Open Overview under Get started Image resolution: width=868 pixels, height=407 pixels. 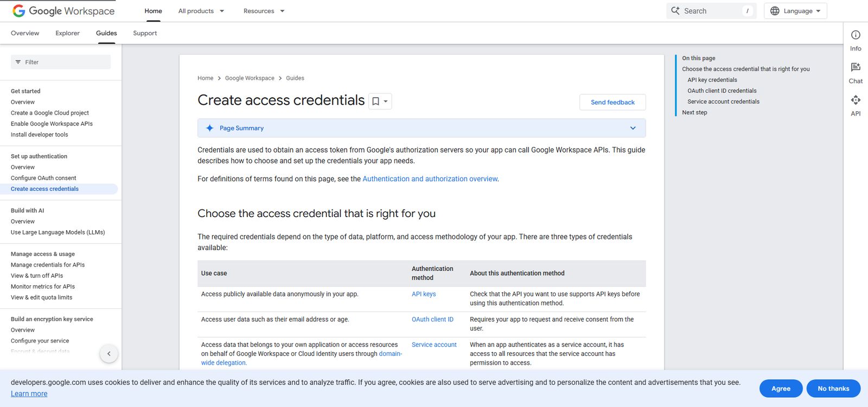23,102
